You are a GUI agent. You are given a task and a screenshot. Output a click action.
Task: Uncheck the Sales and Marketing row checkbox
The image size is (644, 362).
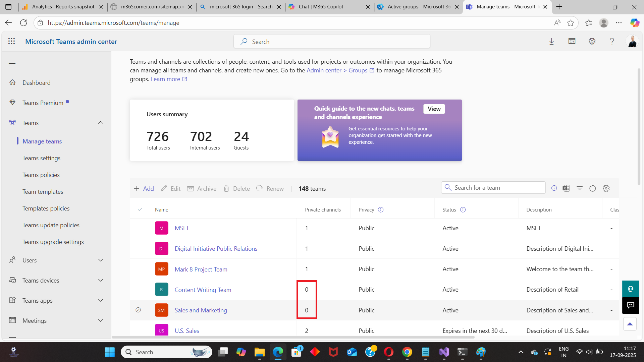[138, 310]
